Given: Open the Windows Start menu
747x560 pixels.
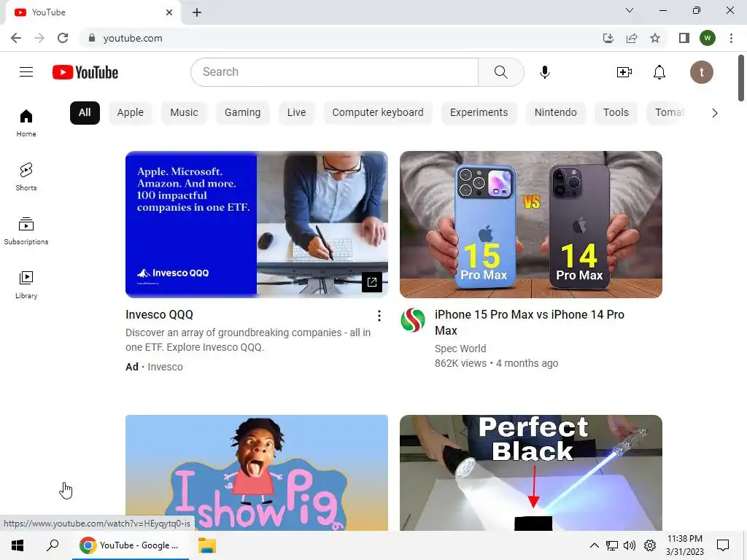Looking at the screenshot, I should click(18, 545).
